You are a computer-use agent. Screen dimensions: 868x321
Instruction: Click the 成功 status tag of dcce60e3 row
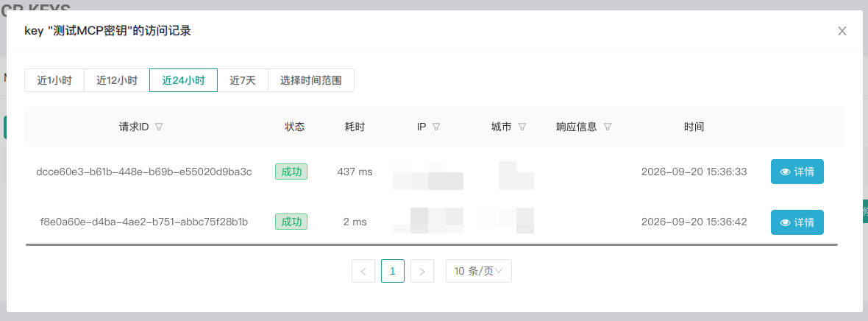coord(291,172)
